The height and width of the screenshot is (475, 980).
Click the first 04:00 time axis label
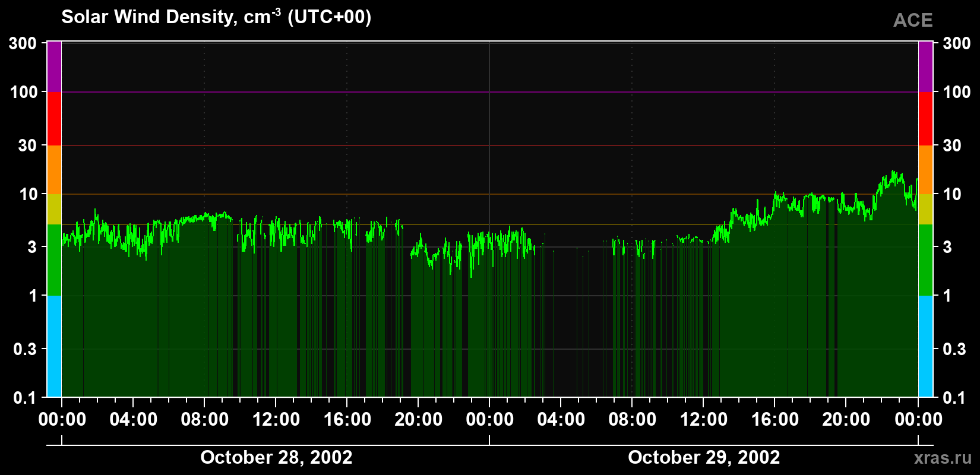click(134, 419)
